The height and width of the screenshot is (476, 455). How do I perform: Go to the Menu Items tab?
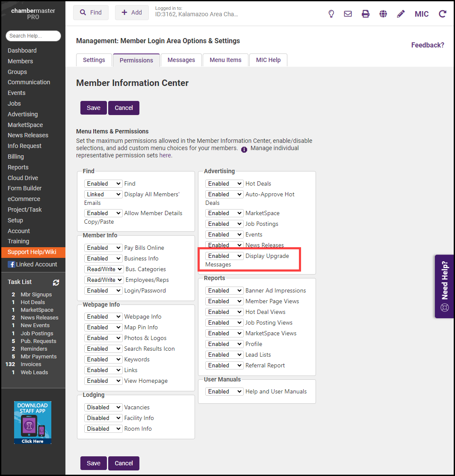click(x=225, y=60)
